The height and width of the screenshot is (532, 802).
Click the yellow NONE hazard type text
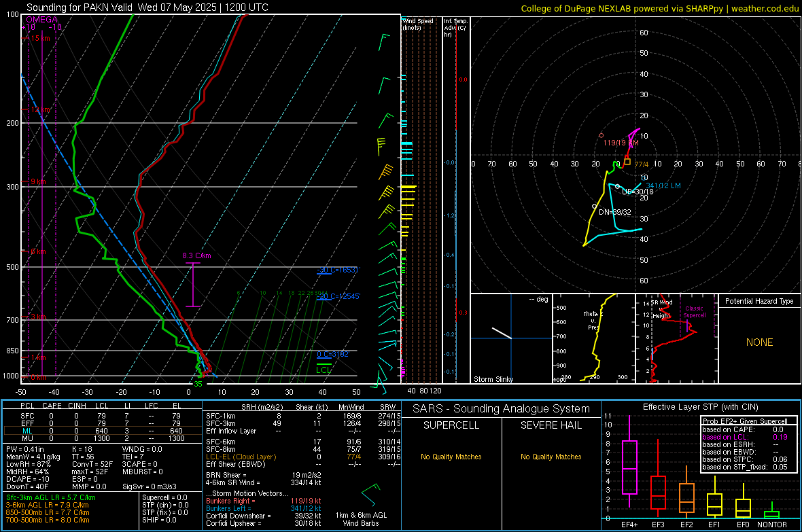(x=759, y=342)
